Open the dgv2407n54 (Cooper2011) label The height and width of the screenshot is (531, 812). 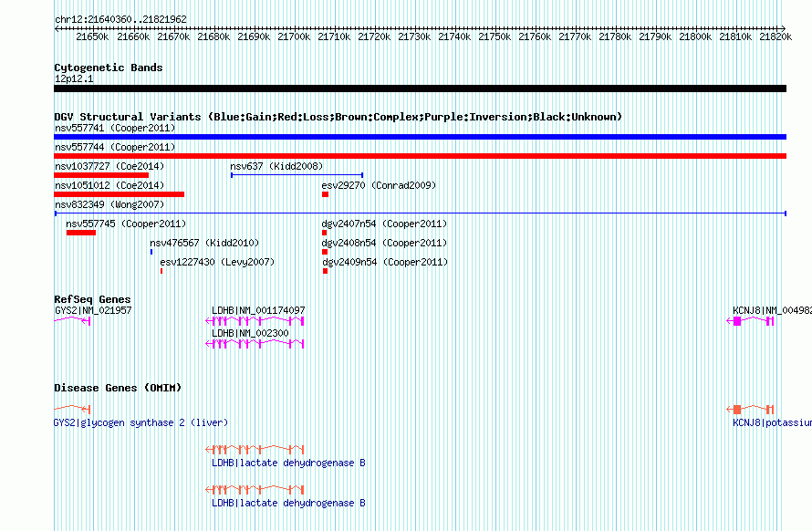tap(384, 224)
